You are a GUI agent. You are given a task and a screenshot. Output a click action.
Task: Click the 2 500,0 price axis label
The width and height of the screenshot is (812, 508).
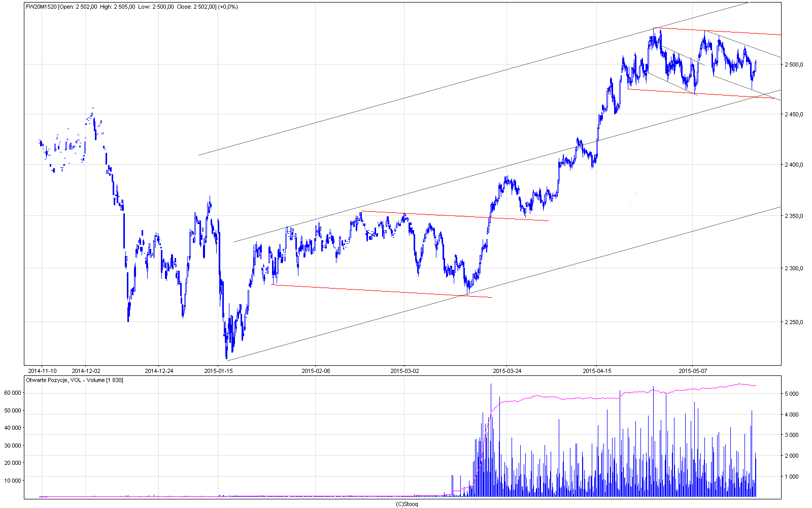[794, 65]
